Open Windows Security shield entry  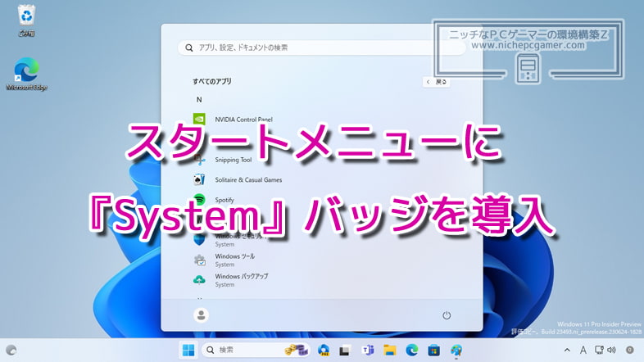coord(230,240)
